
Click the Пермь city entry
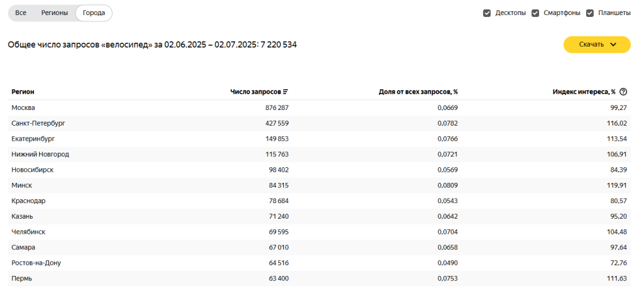click(x=22, y=278)
